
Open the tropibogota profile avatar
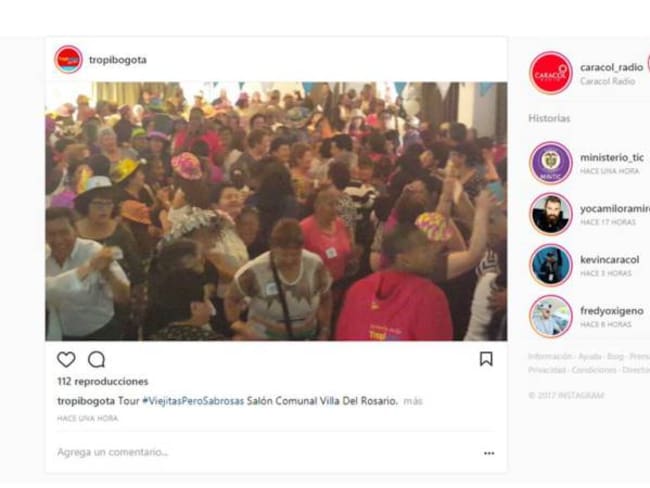pos(68,59)
